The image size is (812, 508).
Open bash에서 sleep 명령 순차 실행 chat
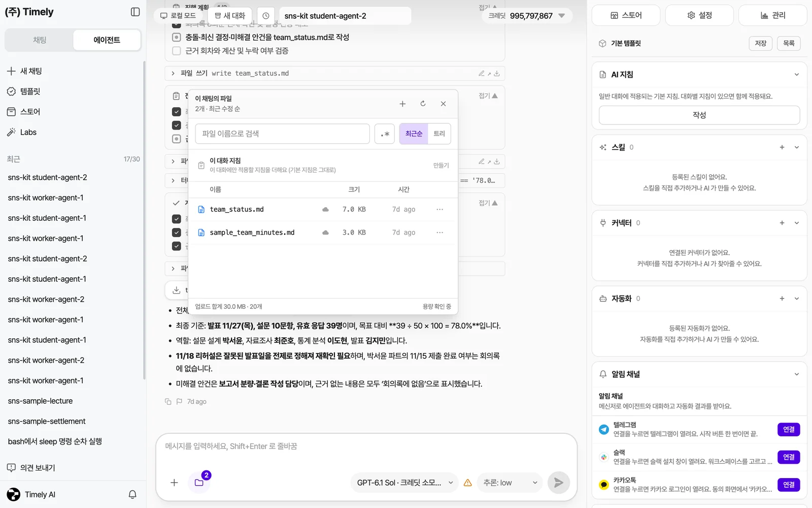55,442
